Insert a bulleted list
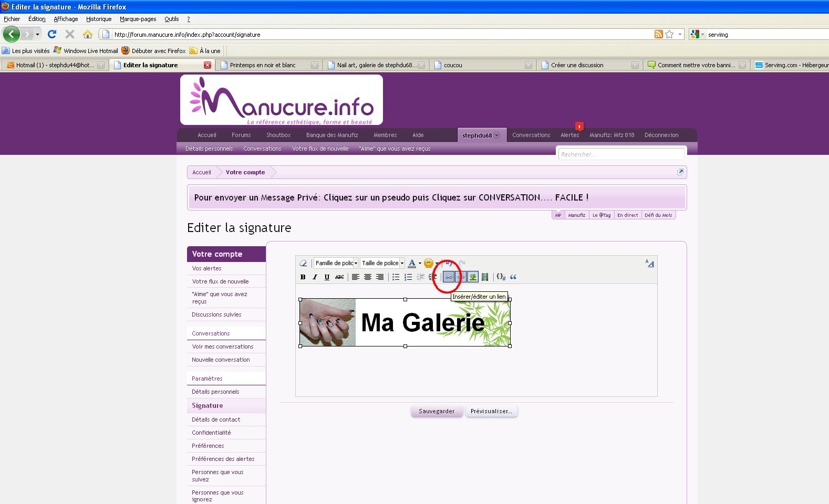This screenshot has width=829, height=504. point(396,277)
